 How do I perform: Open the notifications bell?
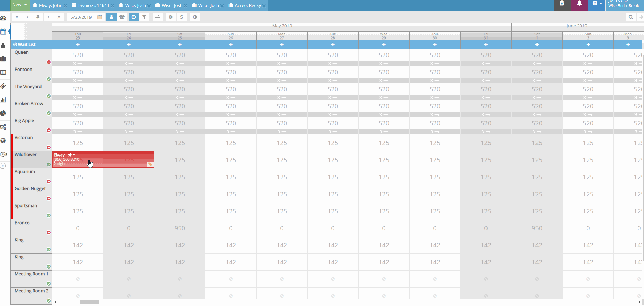(x=579, y=4)
